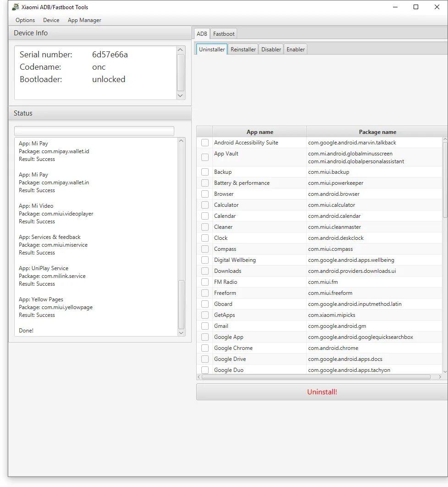Select the Browser checkbox
This screenshot has height=487, width=448.
click(x=205, y=194)
